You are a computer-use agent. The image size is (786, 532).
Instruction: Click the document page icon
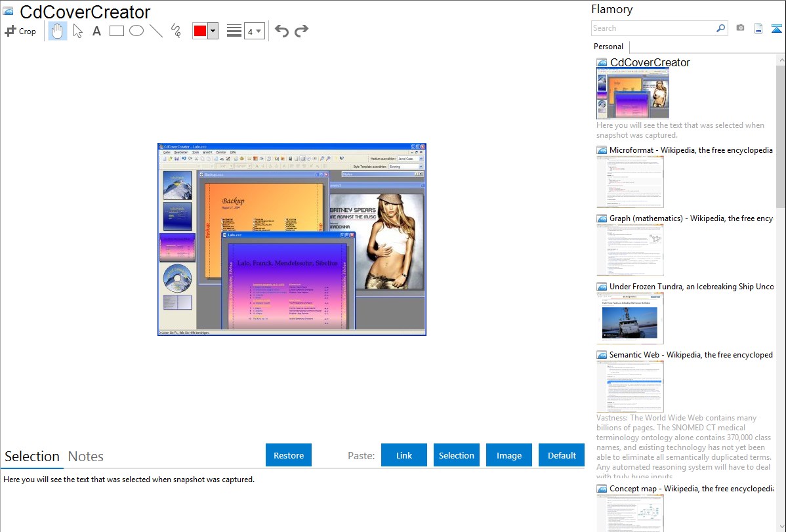pyautogui.click(x=758, y=28)
